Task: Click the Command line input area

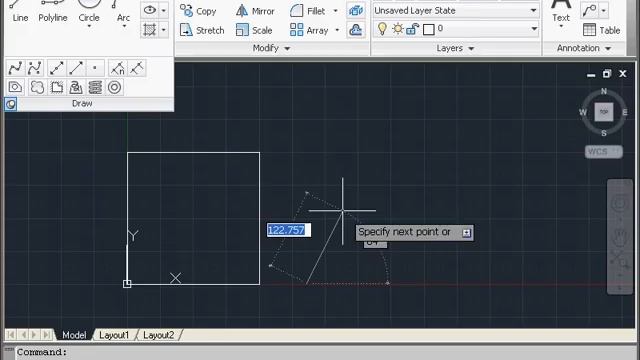Action: [x=327, y=352]
